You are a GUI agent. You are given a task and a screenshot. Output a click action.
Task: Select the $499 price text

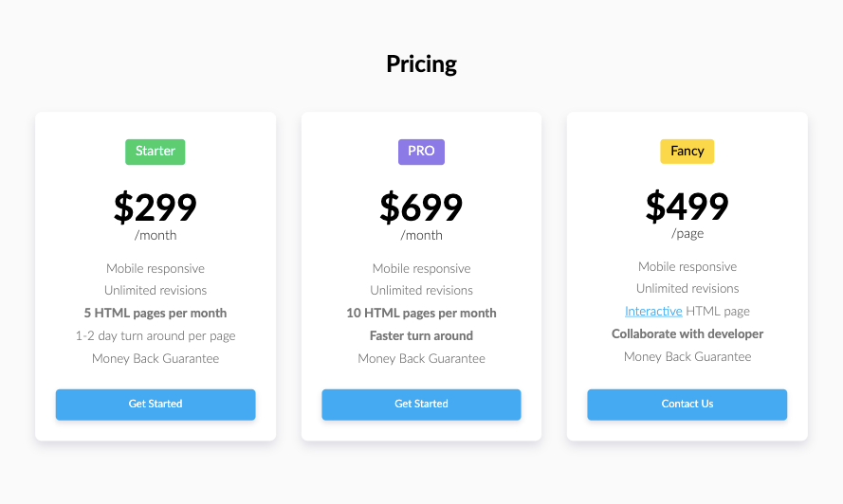(687, 206)
